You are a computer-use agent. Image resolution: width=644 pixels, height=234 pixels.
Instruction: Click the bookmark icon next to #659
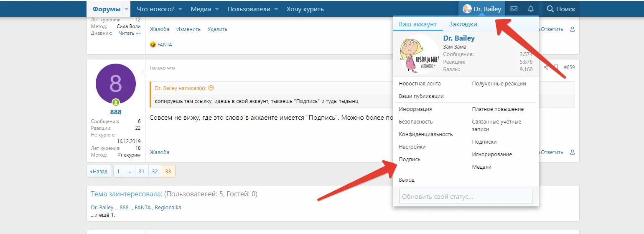tap(556, 67)
